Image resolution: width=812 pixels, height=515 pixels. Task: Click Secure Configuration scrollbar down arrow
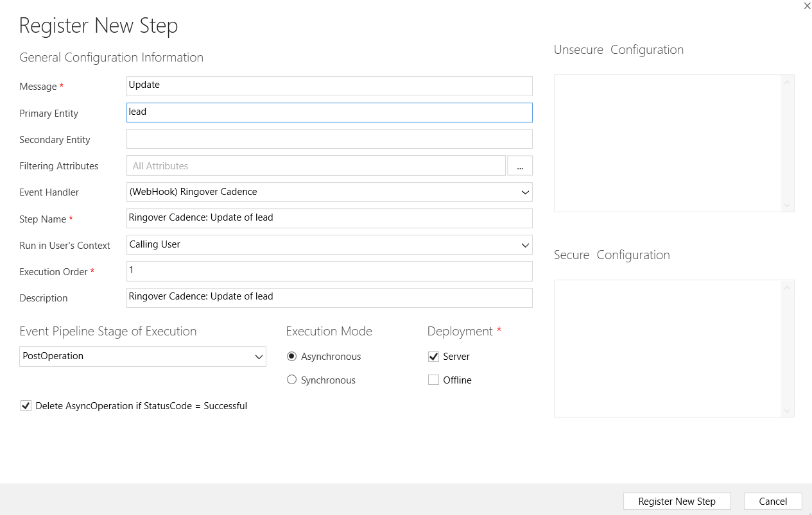787,410
